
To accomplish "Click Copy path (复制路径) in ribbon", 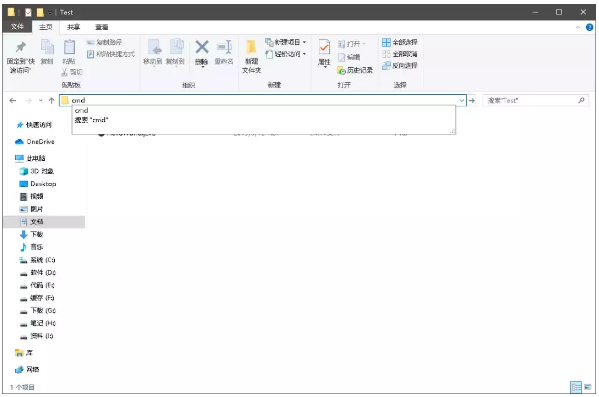I will 105,42.
